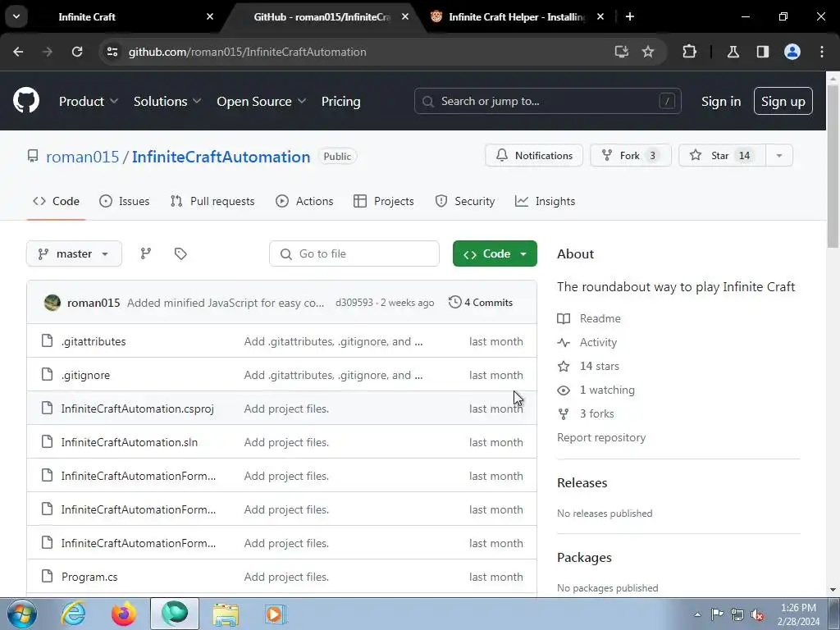
Task: Click the file icon beside Program.cs
Action: click(47, 576)
